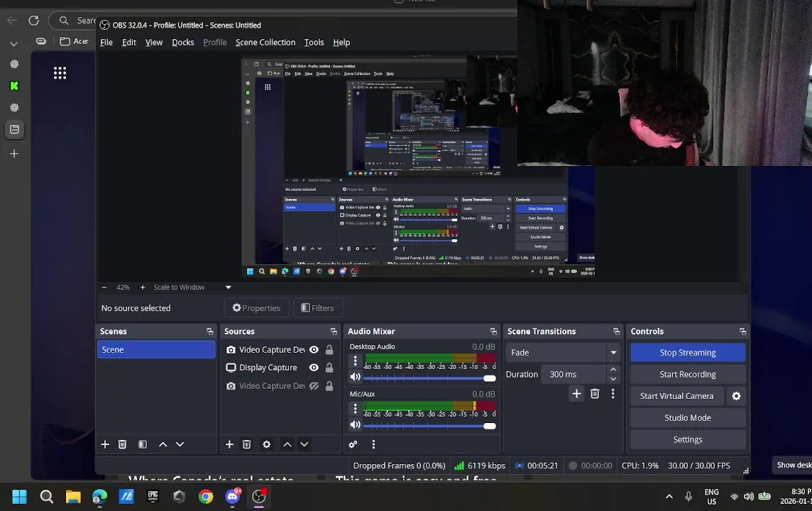The image size is (812, 511).
Task: Open Audio Mixer three-dot menu at bottom
Action: [x=373, y=444]
